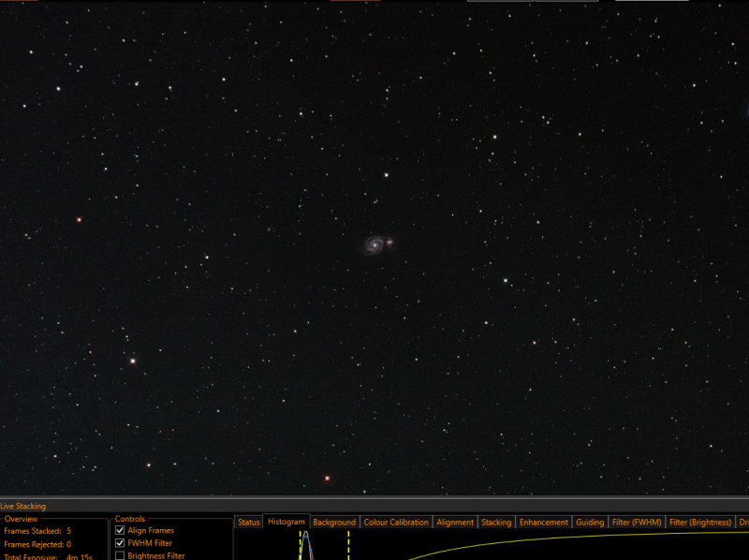Switch to the Status tab
Viewport: 749px width, 560px height.
tap(248, 523)
